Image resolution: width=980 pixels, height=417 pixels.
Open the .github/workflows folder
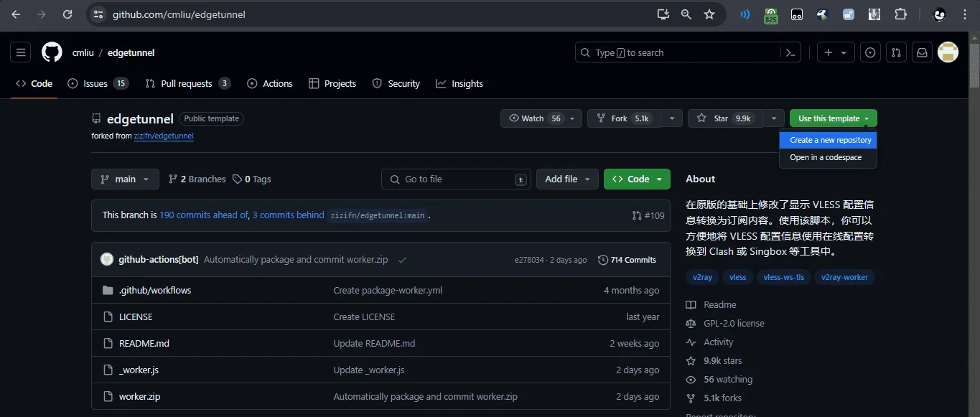point(155,290)
